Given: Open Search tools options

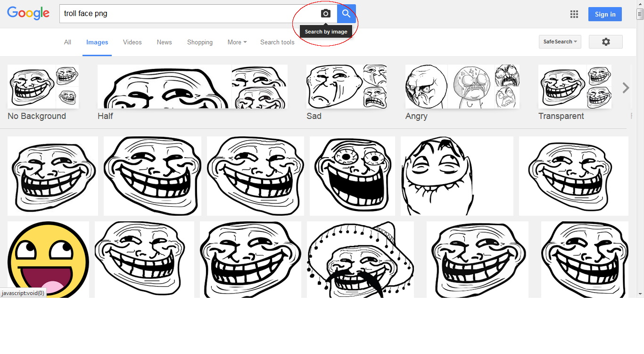Looking at the screenshot, I should (x=277, y=42).
